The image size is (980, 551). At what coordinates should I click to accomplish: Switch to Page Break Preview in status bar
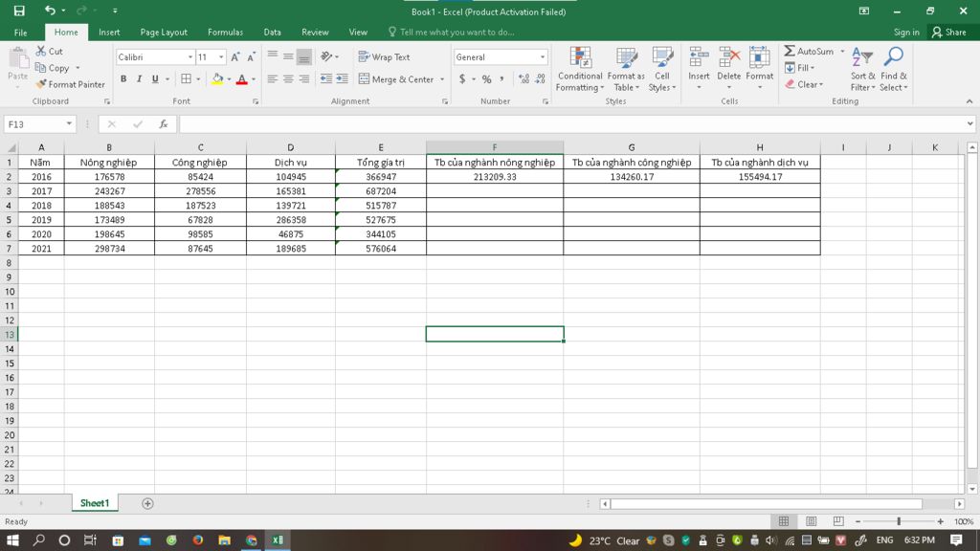coord(838,521)
